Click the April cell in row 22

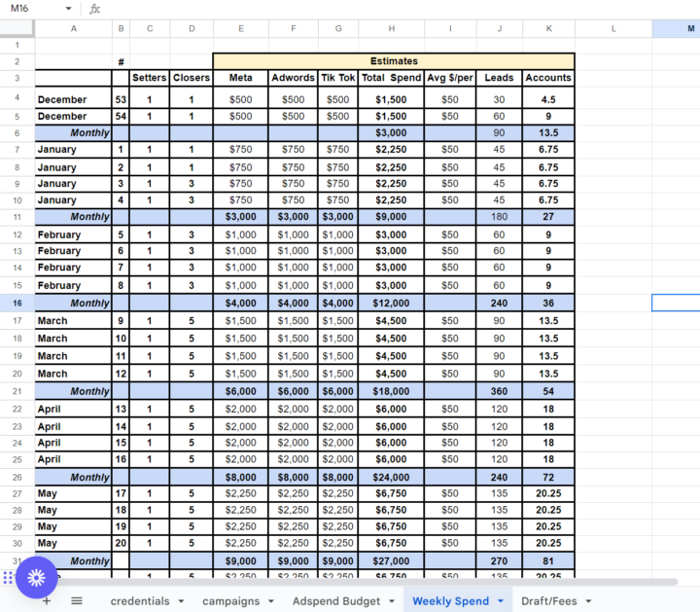74,409
